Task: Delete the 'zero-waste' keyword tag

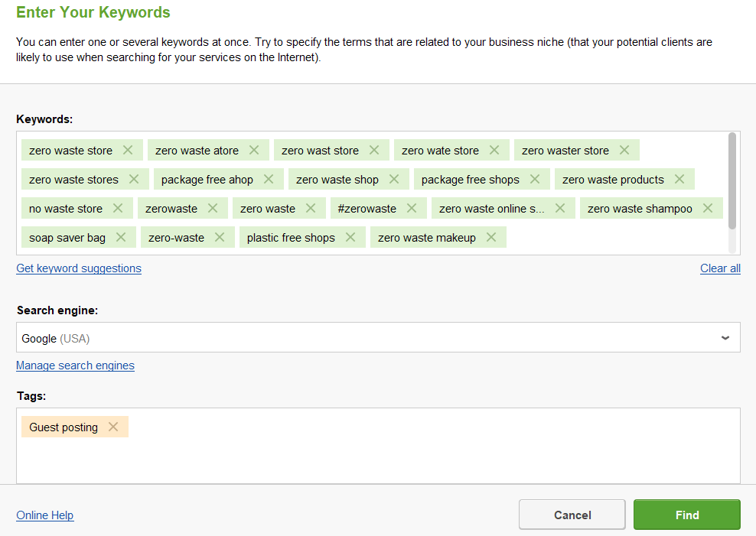Action: click(220, 236)
